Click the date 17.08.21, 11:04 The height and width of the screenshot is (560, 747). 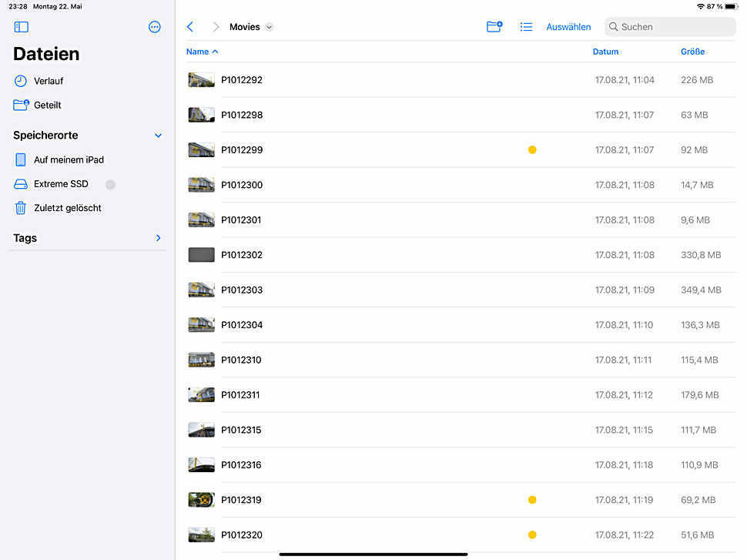click(624, 80)
